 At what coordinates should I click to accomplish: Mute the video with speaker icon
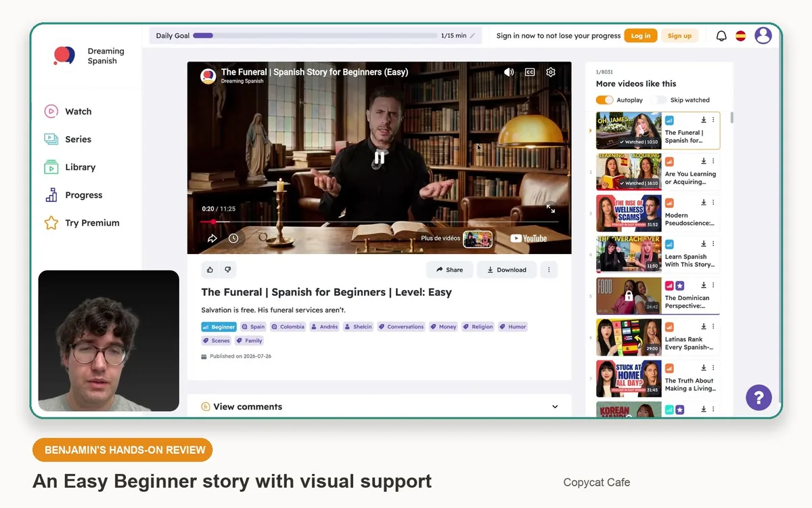(x=509, y=72)
